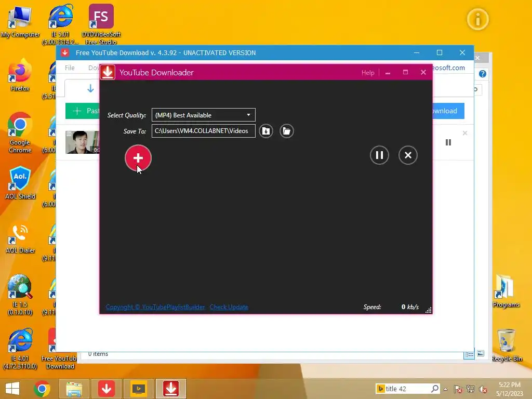Cancel downloads with the round X button

coord(408,155)
